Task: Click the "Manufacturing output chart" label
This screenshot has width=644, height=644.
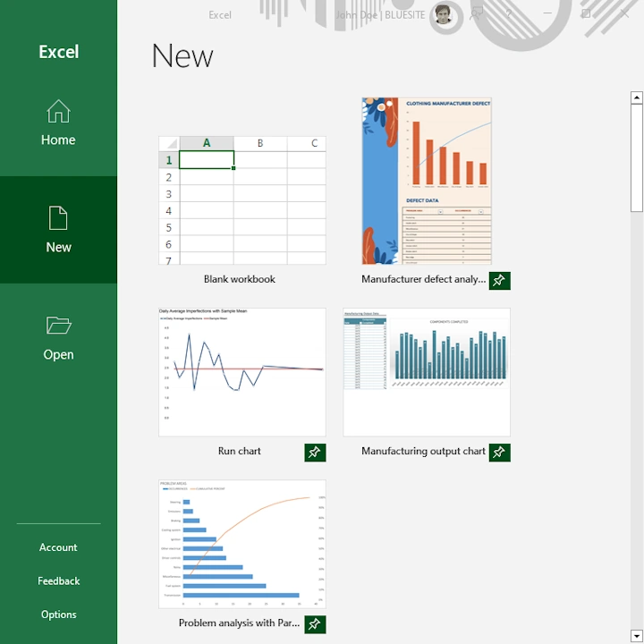Action: point(423,451)
